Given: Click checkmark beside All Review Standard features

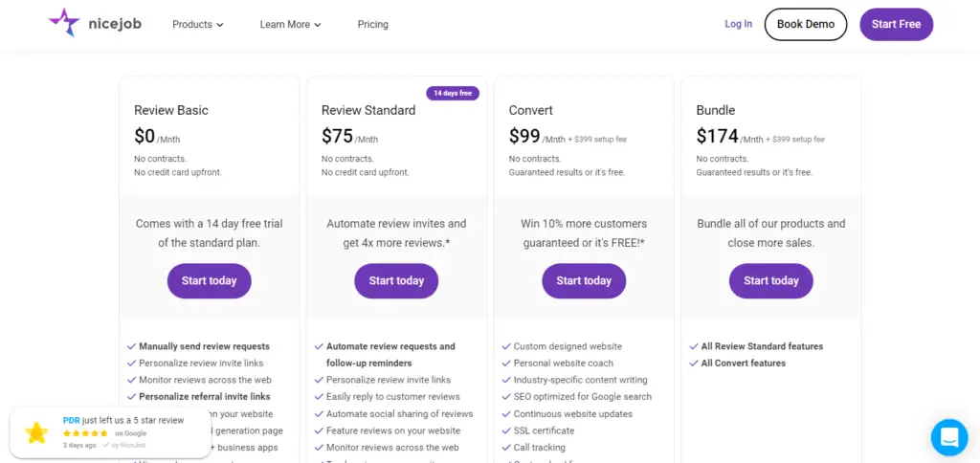Looking at the screenshot, I should (694, 346).
